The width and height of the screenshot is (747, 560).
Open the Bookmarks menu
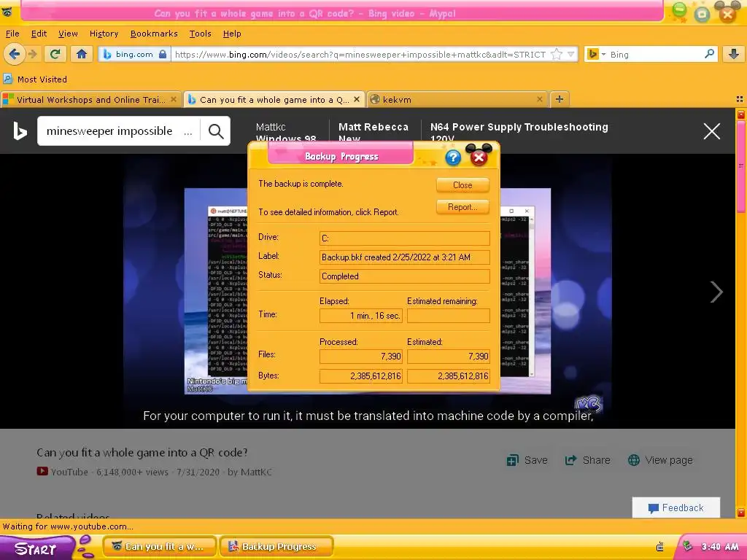tap(154, 34)
